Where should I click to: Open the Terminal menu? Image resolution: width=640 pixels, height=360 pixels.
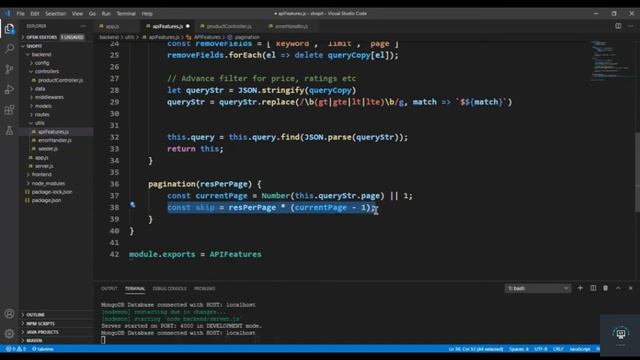pos(126,13)
